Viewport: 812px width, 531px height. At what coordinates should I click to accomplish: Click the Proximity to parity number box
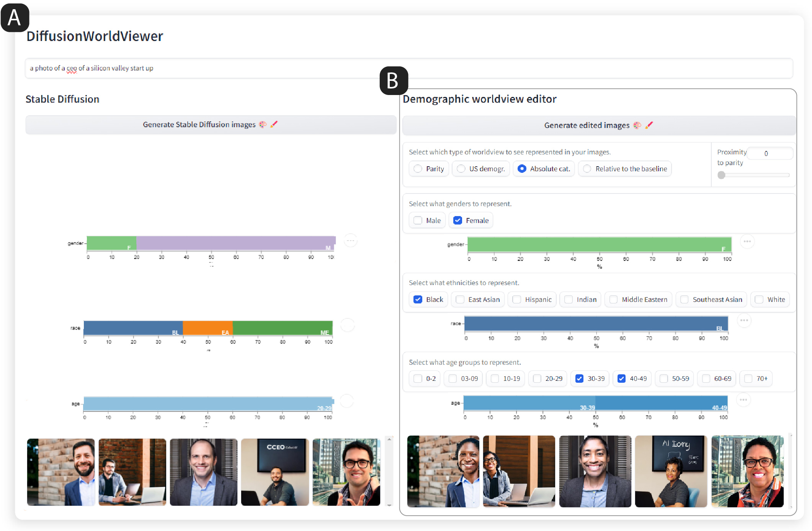[x=769, y=153]
